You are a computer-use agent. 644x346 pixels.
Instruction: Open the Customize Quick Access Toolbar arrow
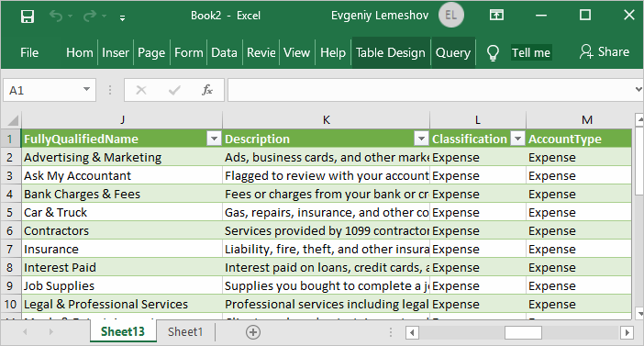pyautogui.click(x=122, y=17)
